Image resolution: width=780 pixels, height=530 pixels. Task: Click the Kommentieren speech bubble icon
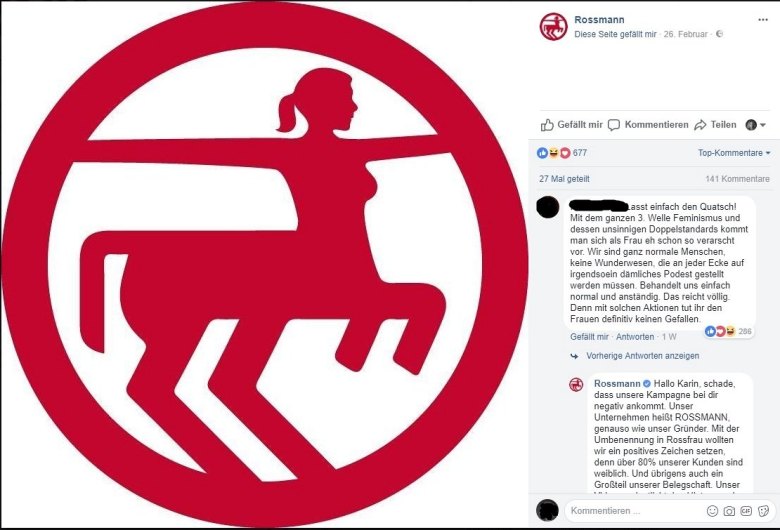(614, 125)
